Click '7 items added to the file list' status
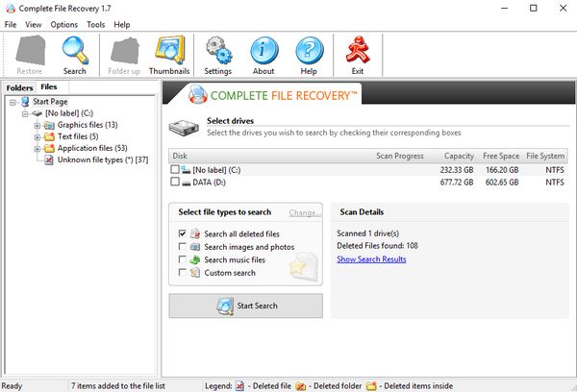577x392 pixels. point(118,385)
